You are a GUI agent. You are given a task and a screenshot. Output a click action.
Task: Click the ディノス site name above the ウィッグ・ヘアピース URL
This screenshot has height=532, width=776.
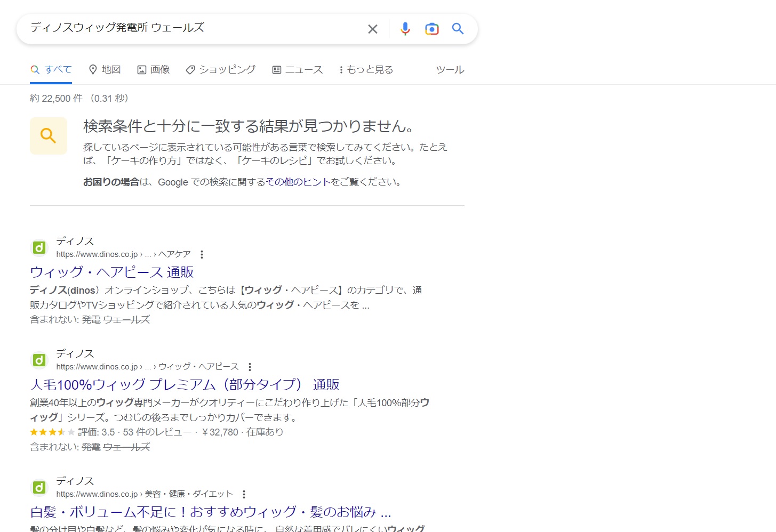tap(75, 354)
